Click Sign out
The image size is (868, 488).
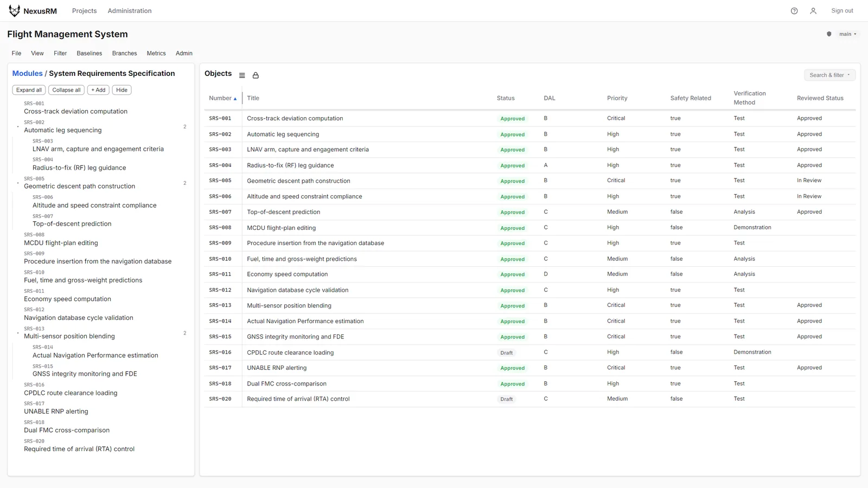[842, 11]
